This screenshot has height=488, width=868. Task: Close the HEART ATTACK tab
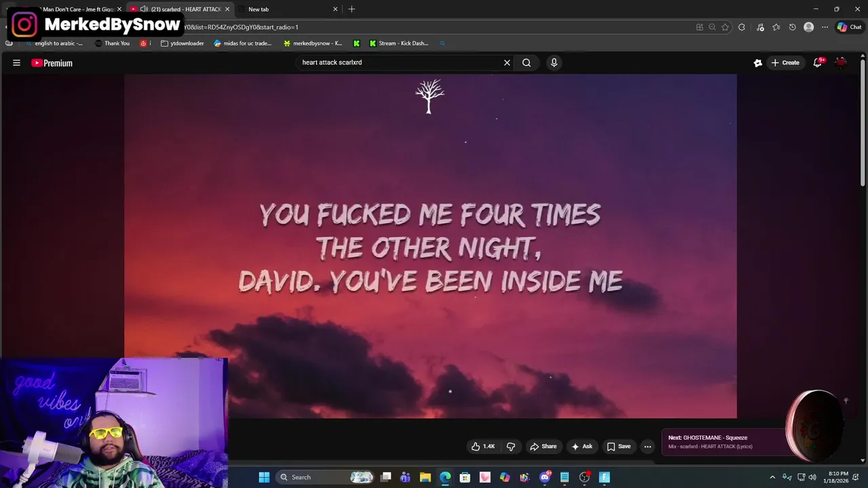[227, 9]
